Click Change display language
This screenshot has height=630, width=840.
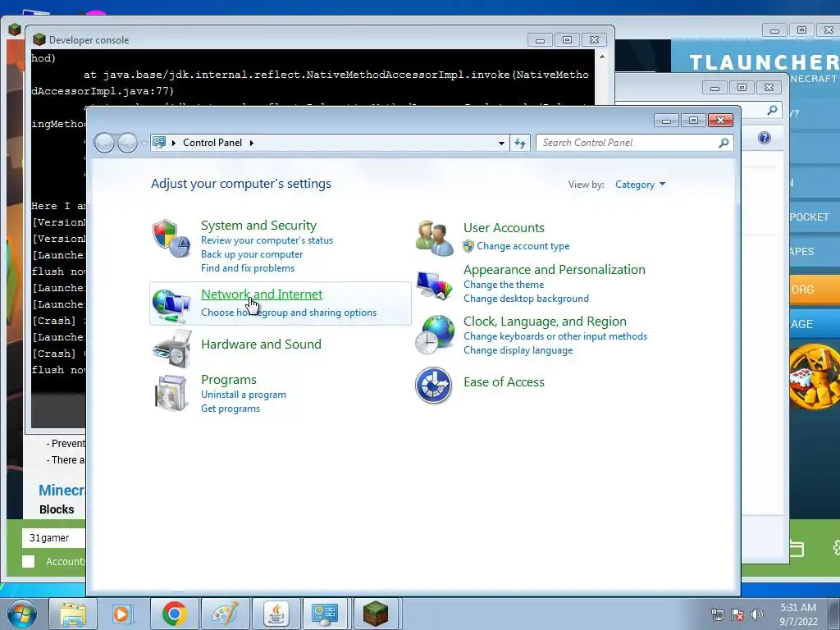(518, 349)
